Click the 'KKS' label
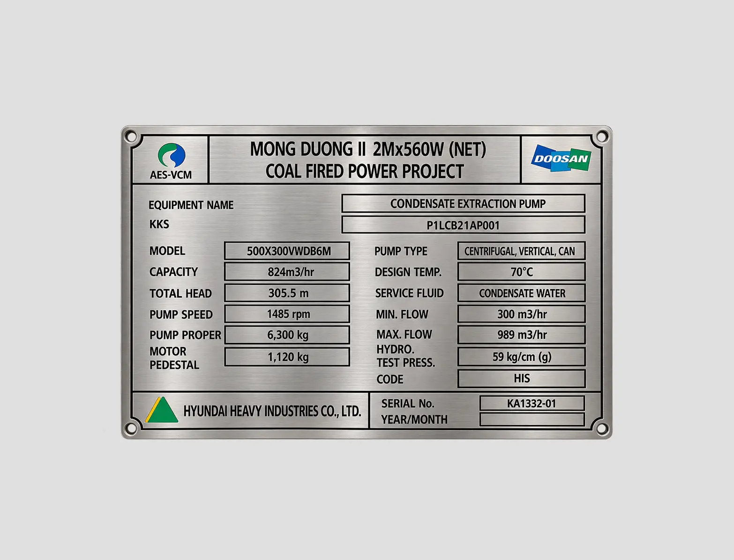Image resolution: width=734 pixels, height=560 pixels. tap(159, 224)
